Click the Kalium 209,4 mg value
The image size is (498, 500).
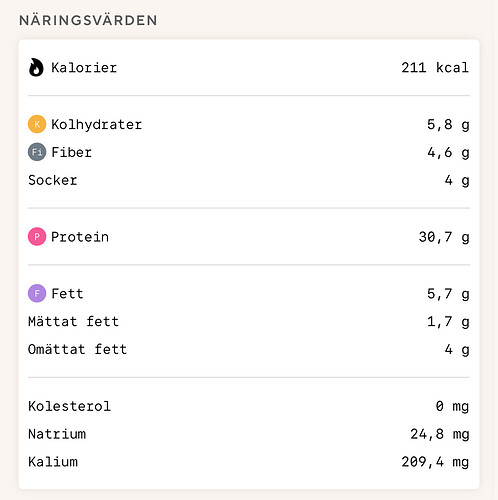click(435, 463)
